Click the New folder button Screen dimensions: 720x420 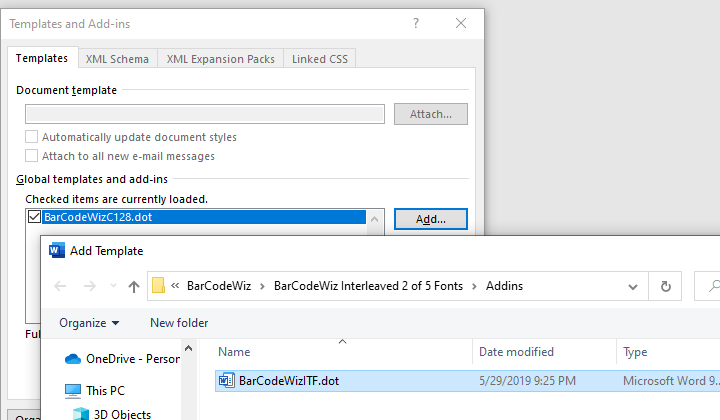coord(179,323)
